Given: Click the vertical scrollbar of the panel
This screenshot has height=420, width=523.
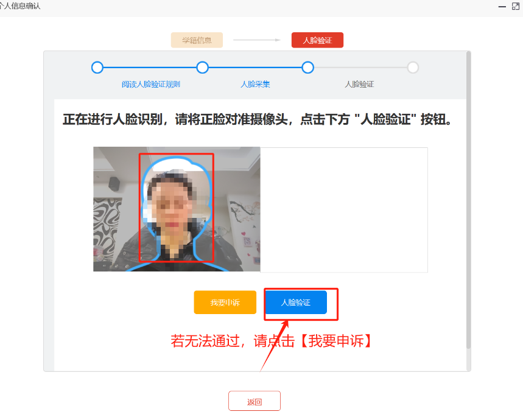Looking at the screenshot, I should coord(468,201).
